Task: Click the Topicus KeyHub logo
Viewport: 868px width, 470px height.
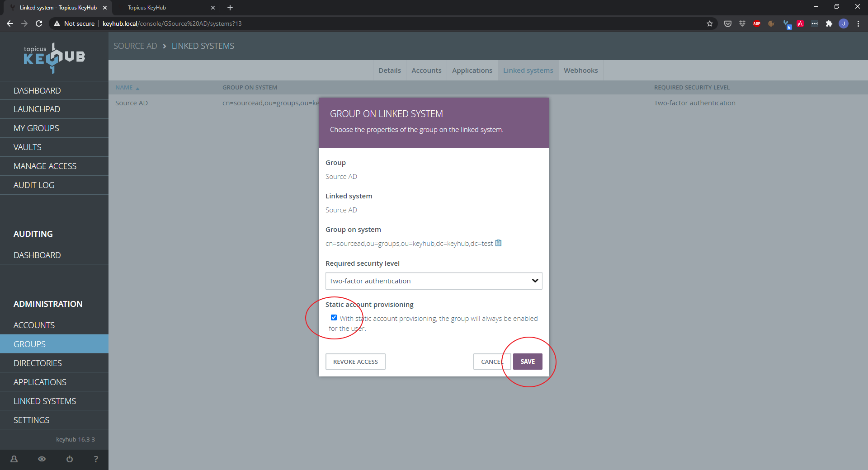Action: point(54,58)
